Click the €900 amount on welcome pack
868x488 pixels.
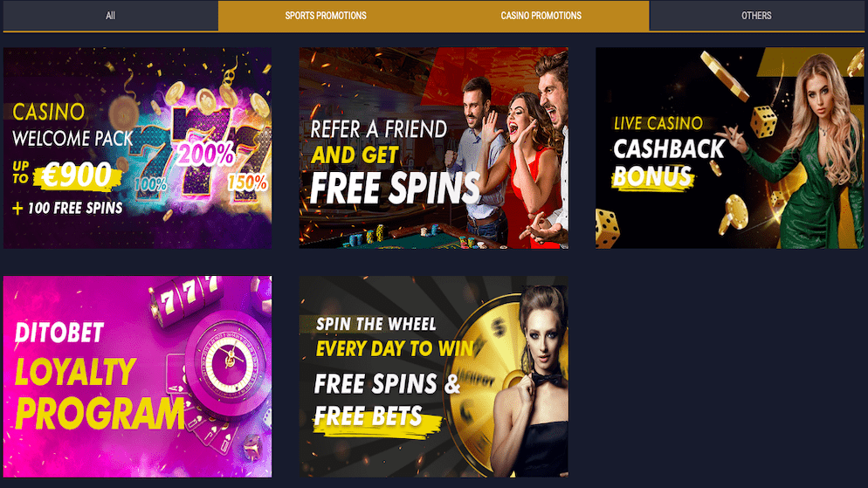point(78,175)
